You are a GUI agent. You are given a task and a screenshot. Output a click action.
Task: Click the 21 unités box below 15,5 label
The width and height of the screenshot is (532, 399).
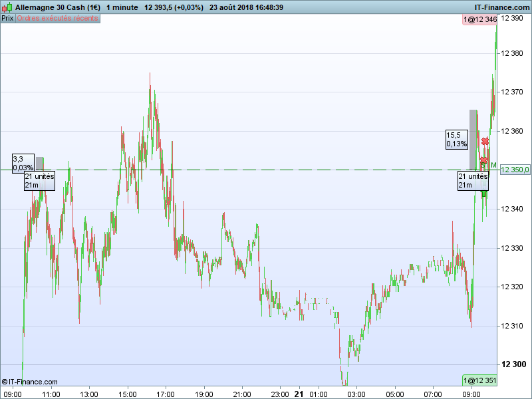coord(473,181)
